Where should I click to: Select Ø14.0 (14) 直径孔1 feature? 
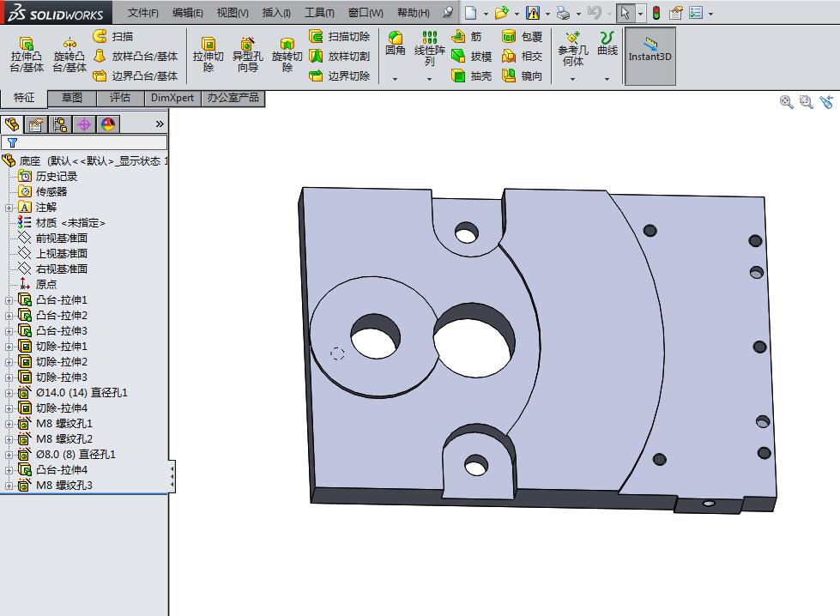pos(73,393)
